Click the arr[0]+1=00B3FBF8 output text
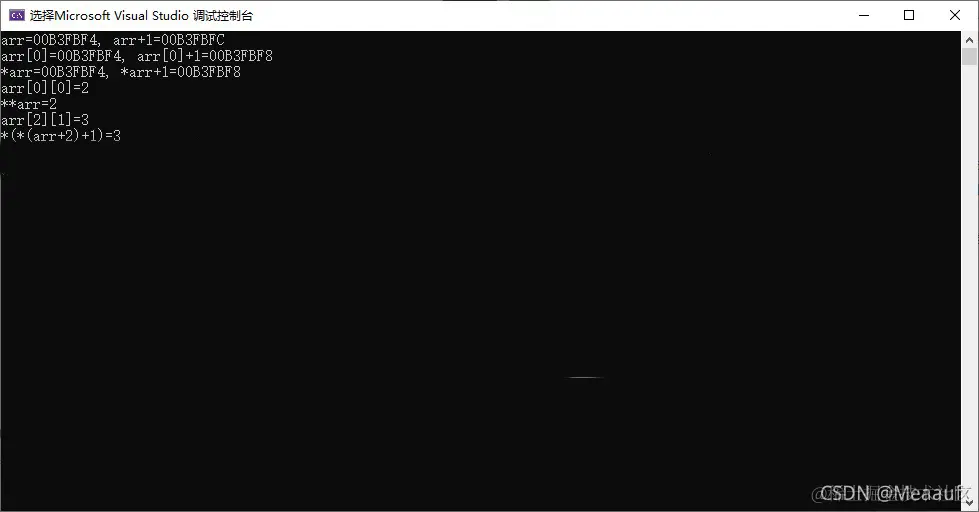979x512 pixels. click(x=205, y=56)
